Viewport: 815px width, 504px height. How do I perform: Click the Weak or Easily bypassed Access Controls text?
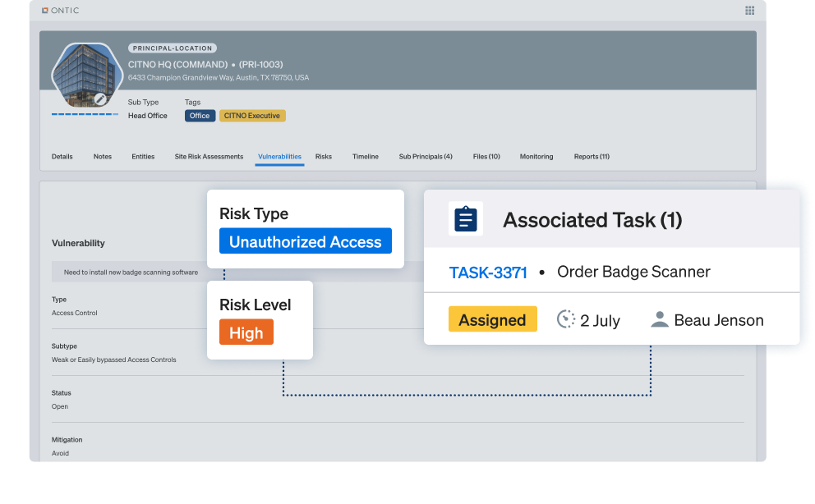114,360
